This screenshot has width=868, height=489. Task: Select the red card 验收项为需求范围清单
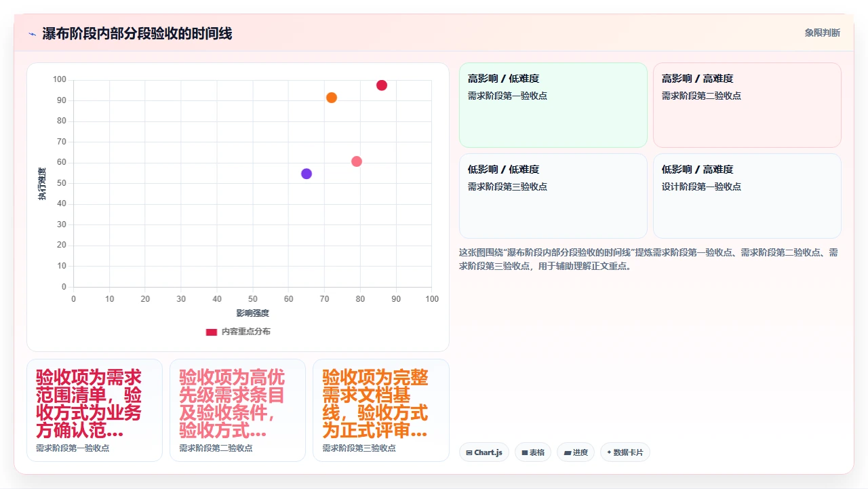(94, 410)
